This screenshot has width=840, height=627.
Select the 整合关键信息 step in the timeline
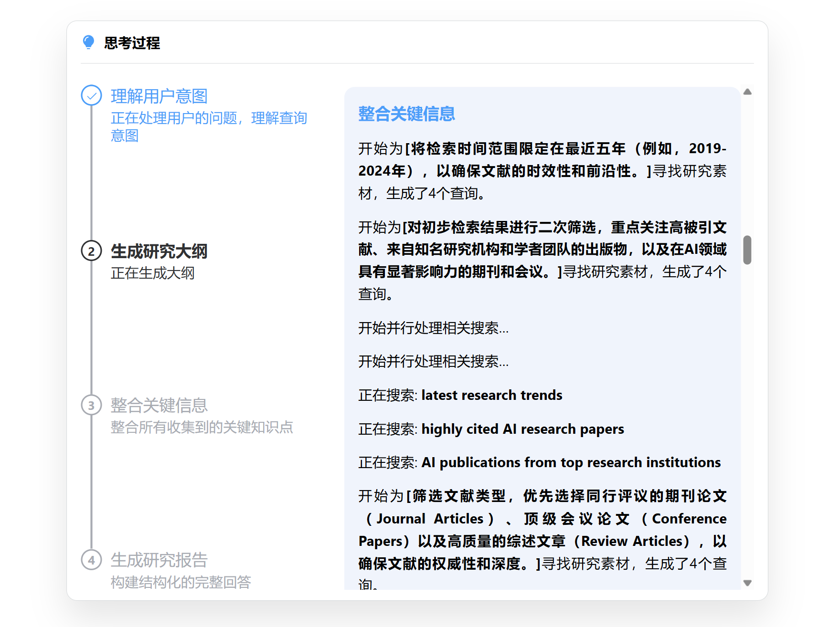[x=159, y=406]
